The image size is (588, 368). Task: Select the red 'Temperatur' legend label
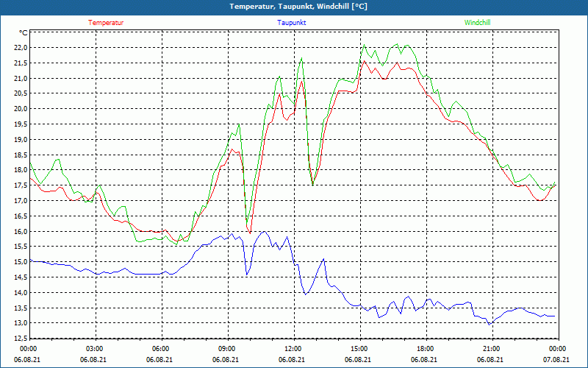coord(106,23)
